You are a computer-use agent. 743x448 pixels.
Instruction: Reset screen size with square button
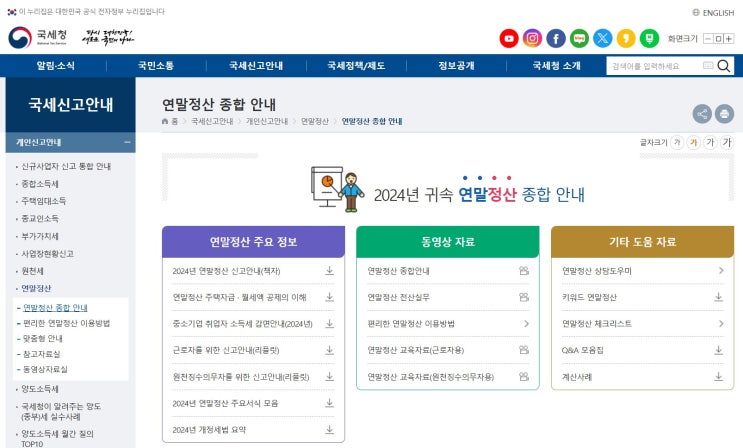coord(718,39)
